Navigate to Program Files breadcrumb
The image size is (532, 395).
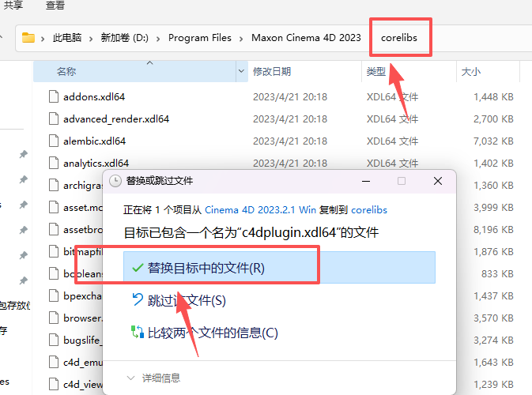pyautogui.click(x=200, y=38)
